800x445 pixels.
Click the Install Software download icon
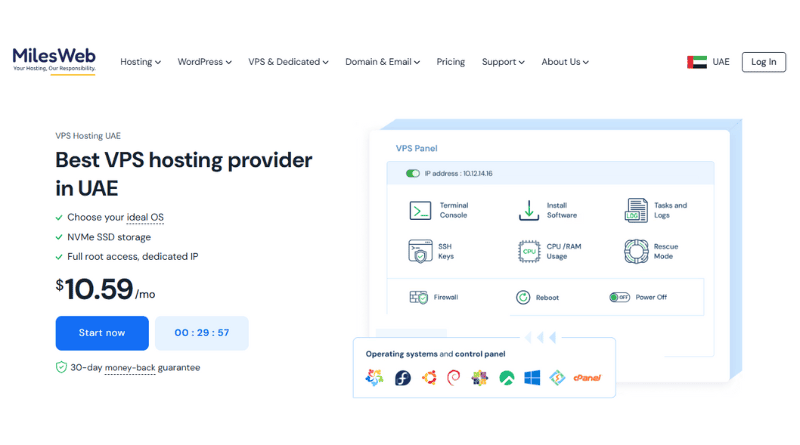coord(529,210)
